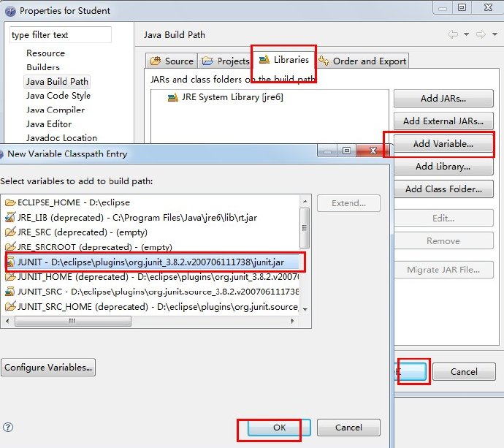Switch to the Projects tab
Image resolution: width=504 pixels, height=448 pixels.
pos(225,61)
